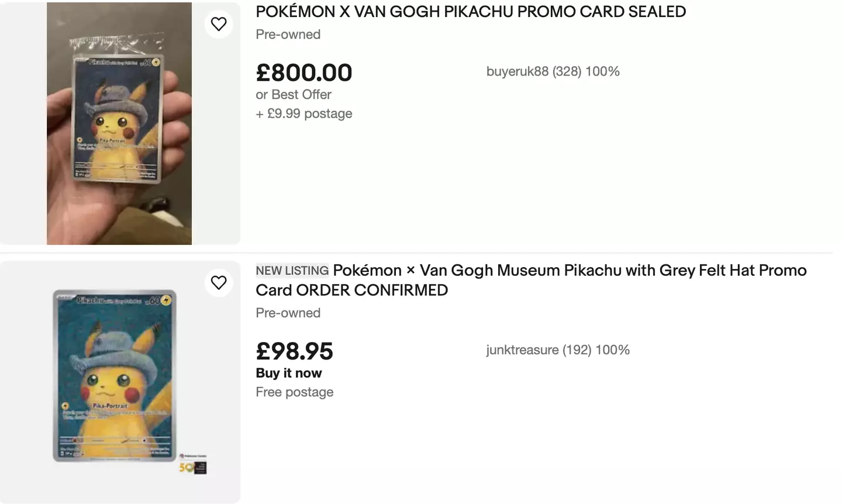The height and width of the screenshot is (504, 842).
Task: Click the 'or Best Offer' option
Action: (293, 94)
